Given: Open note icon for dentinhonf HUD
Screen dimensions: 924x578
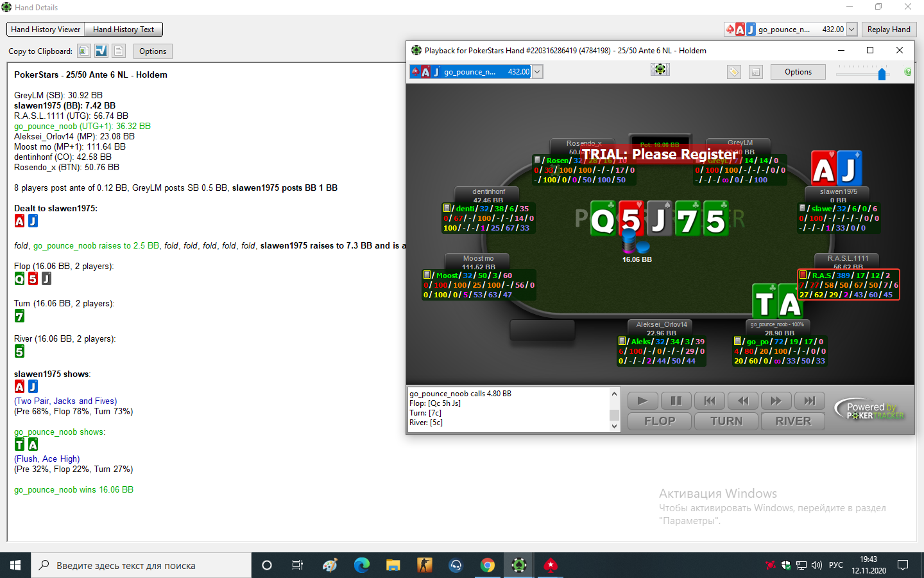Looking at the screenshot, I should point(447,208).
